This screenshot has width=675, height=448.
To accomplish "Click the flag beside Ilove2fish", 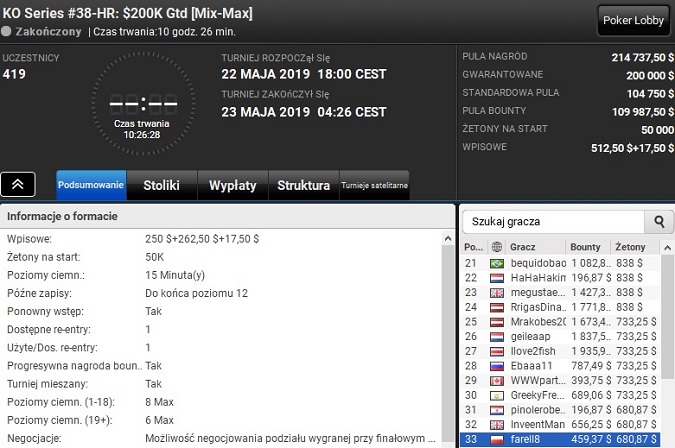I will 497,352.
